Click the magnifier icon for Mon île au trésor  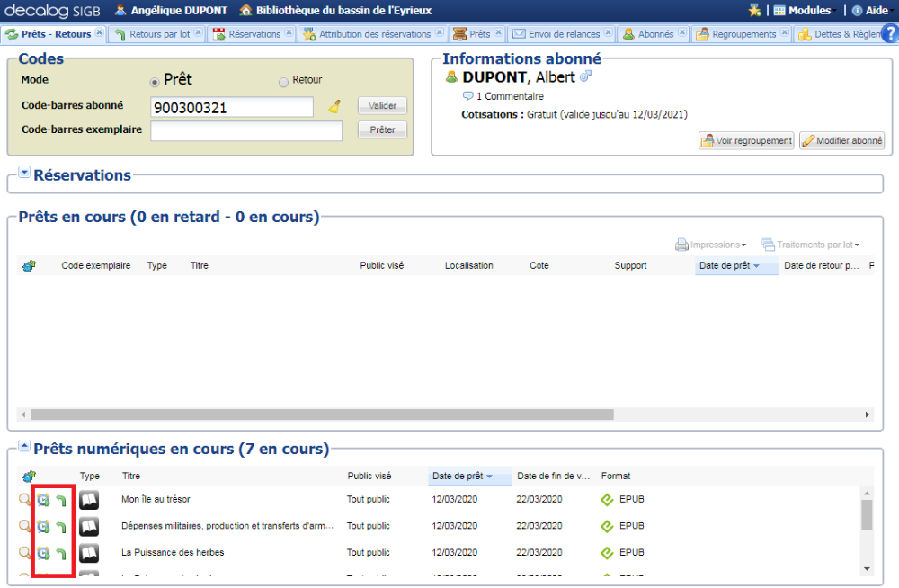click(x=24, y=500)
